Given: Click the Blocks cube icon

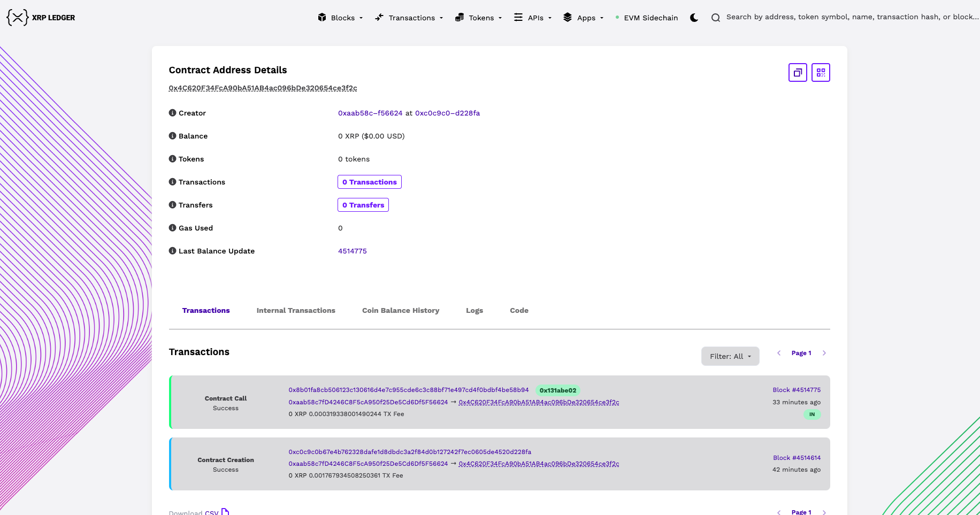Looking at the screenshot, I should tap(322, 17).
